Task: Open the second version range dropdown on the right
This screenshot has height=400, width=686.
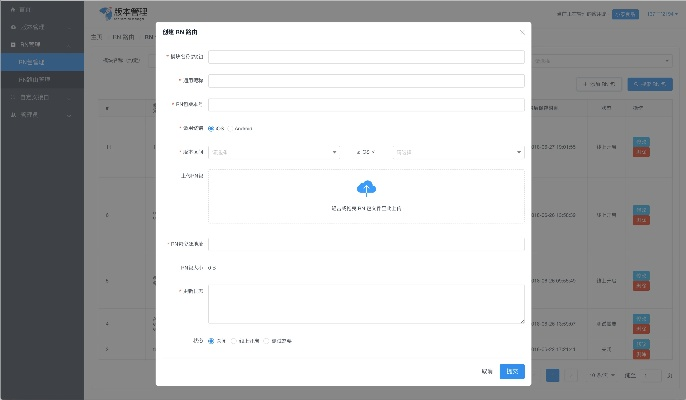Action: click(458, 152)
